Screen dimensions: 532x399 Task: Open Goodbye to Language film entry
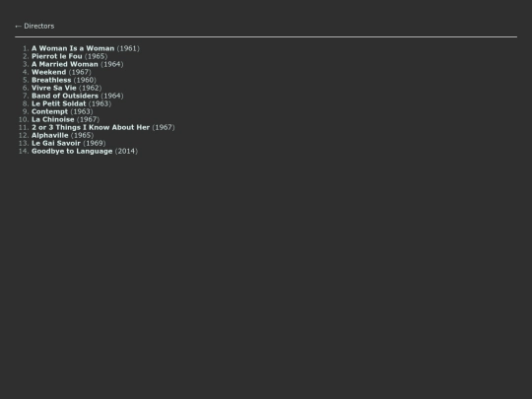pyautogui.click(x=72, y=151)
